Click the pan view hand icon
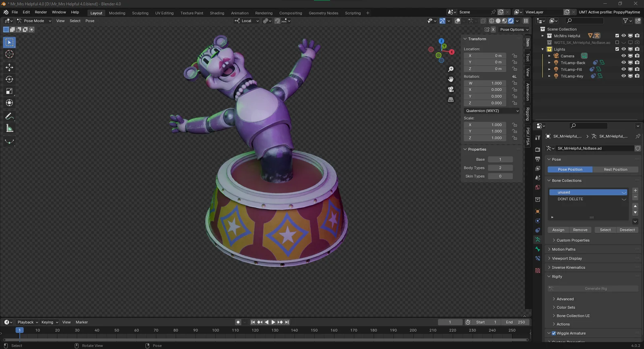The height and width of the screenshot is (349, 644). pos(451,79)
